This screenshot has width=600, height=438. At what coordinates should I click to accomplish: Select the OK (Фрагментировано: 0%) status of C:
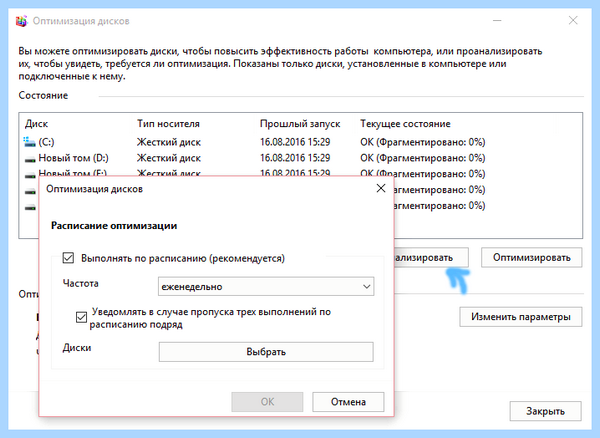click(x=422, y=142)
